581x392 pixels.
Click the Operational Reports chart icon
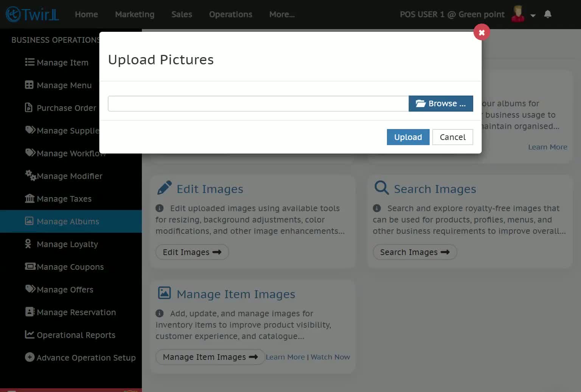(30, 334)
